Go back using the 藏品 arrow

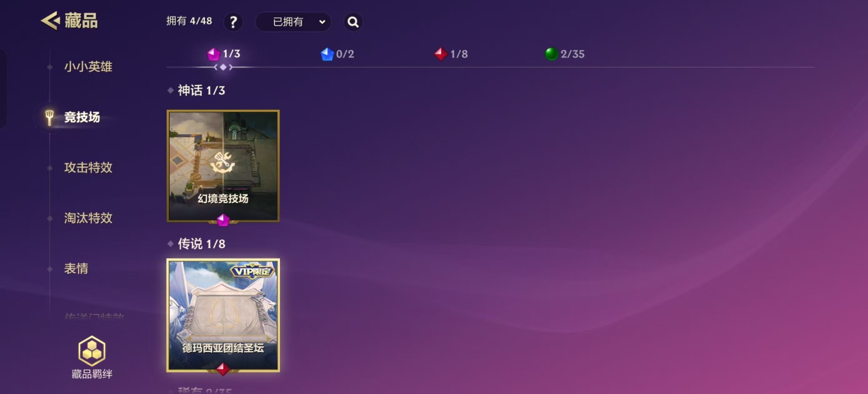pyautogui.click(x=50, y=21)
